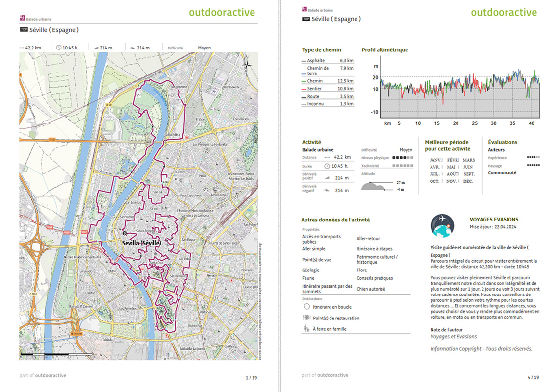Select the MAI month in Meilleure période
This screenshot has height=392, width=559.
click(451, 167)
